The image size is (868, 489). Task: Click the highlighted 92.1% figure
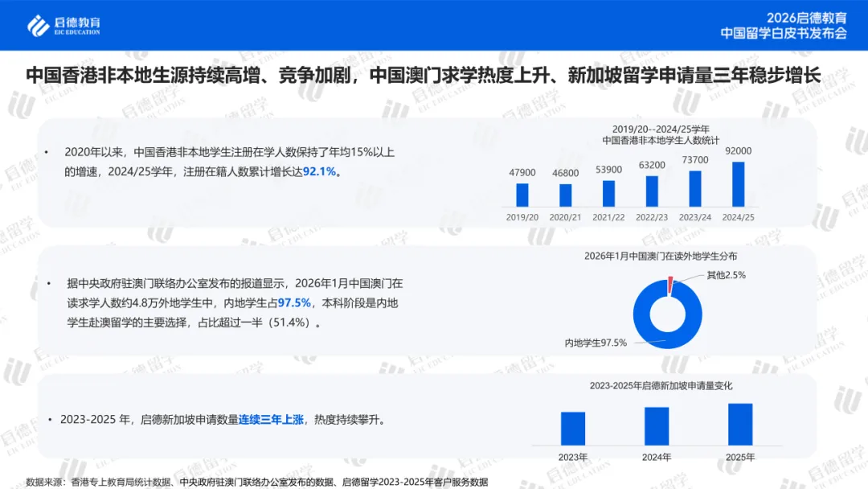tap(319, 171)
